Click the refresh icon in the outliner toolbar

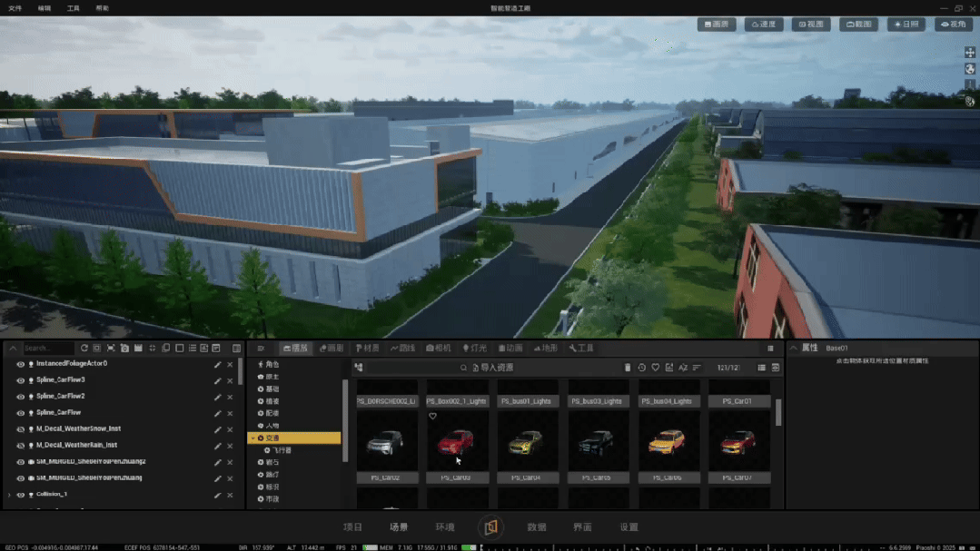(x=84, y=348)
